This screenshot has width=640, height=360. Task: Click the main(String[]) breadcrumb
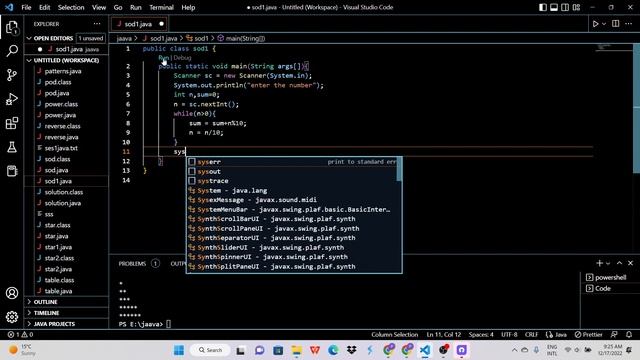pyautogui.click(x=241, y=38)
